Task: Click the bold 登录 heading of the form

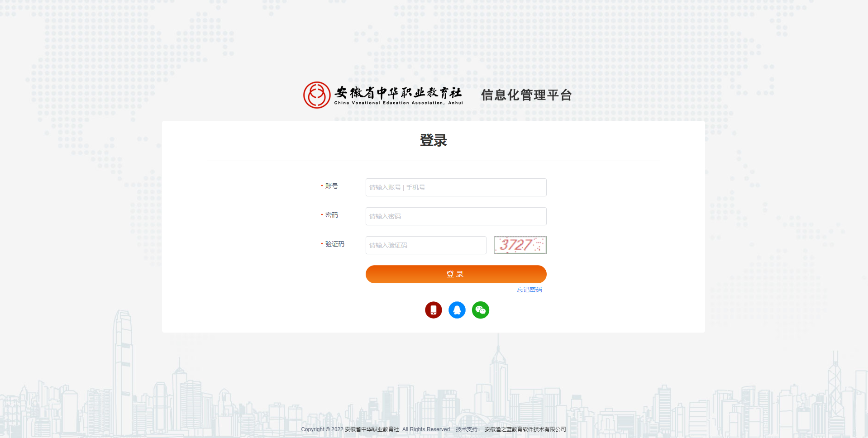Action: coord(433,140)
